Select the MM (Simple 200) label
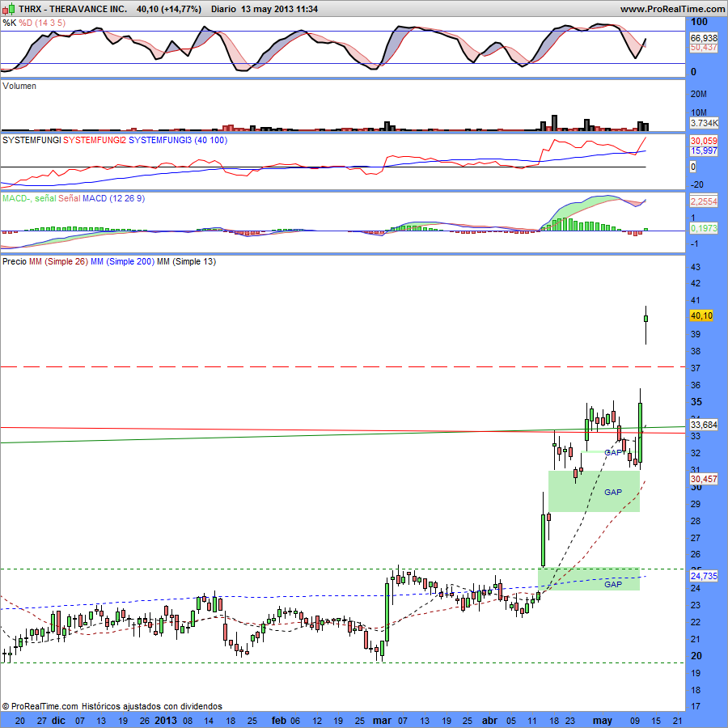This screenshot has width=728, height=728. point(123,261)
